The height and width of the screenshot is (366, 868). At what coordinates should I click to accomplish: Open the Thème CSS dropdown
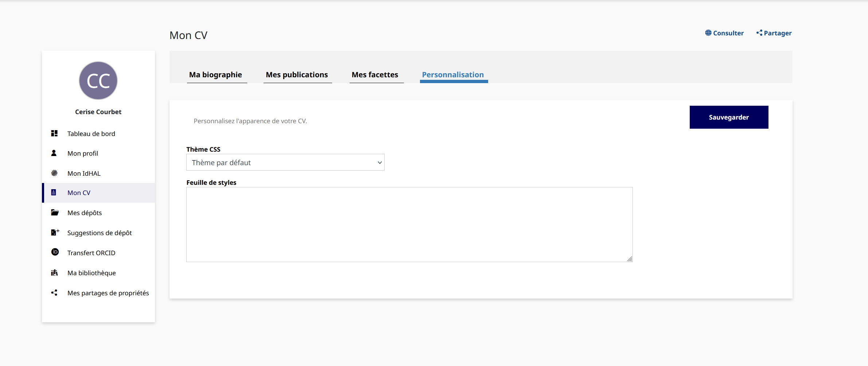tap(285, 162)
